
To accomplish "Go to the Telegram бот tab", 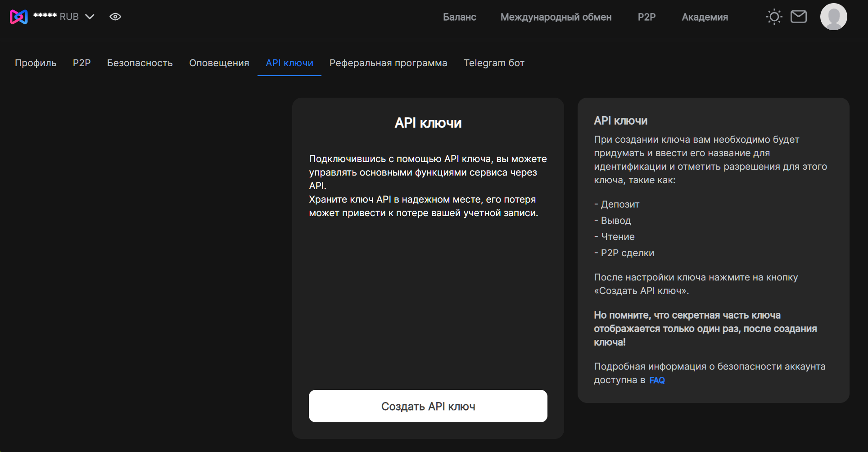I will [494, 63].
